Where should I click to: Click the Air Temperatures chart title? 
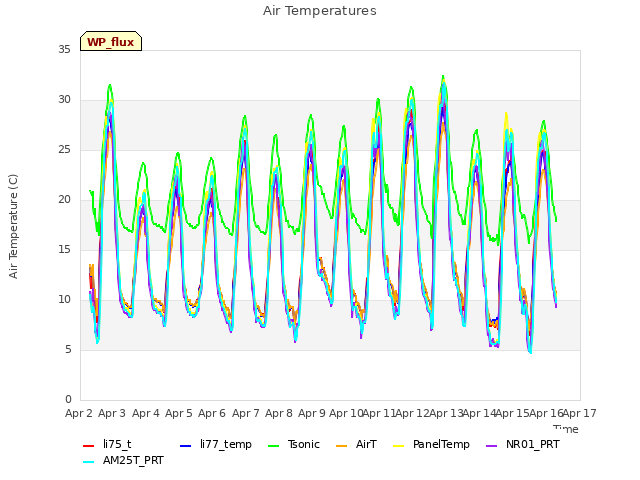pos(320,11)
